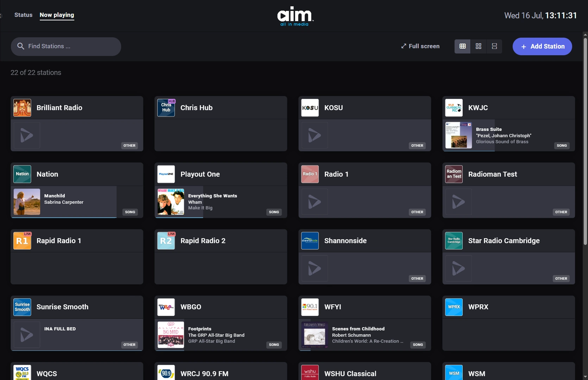The height and width of the screenshot is (380, 588).
Task: Click Children's World album art on WFYI
Action: pyautogui.click(x=315, y=335)
